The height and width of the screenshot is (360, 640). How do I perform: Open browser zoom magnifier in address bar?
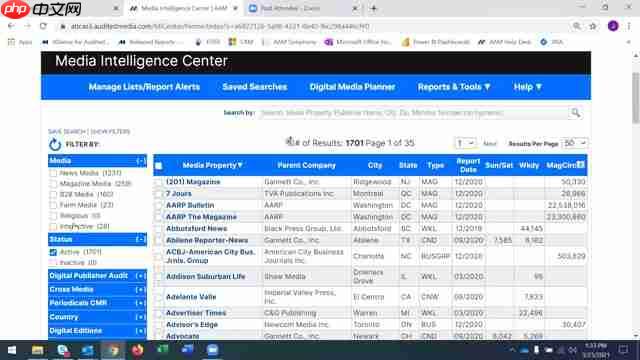tap(577, 26)
